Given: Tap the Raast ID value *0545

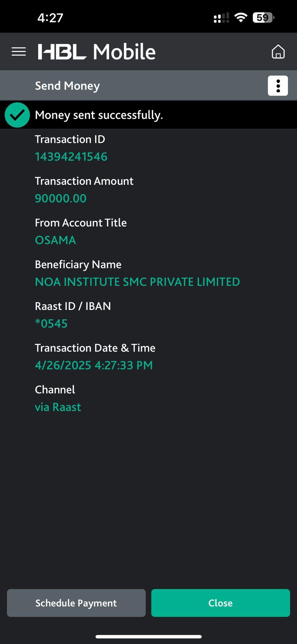Looking at the screenshot, I should tap(51, 324).
